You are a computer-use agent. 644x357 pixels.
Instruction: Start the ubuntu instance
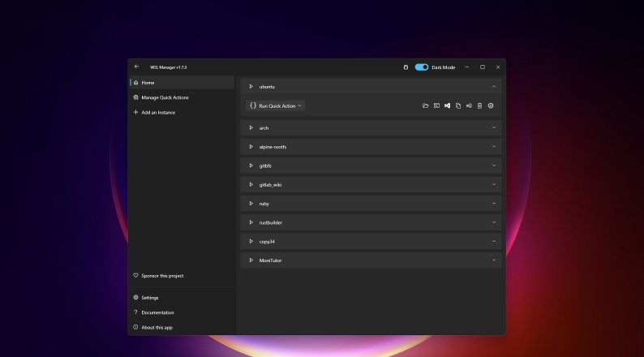[x=251, y=87]
